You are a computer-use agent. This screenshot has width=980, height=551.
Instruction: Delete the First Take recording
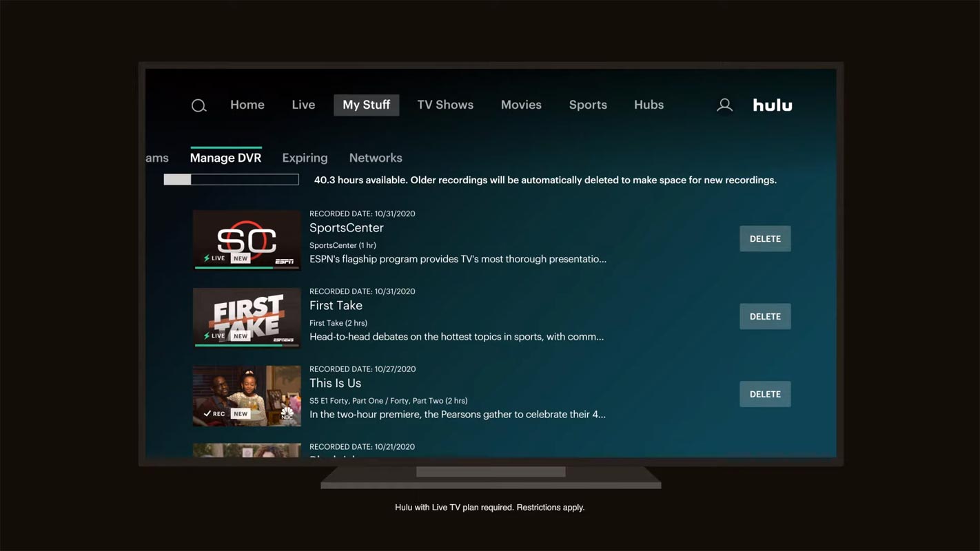765,316
